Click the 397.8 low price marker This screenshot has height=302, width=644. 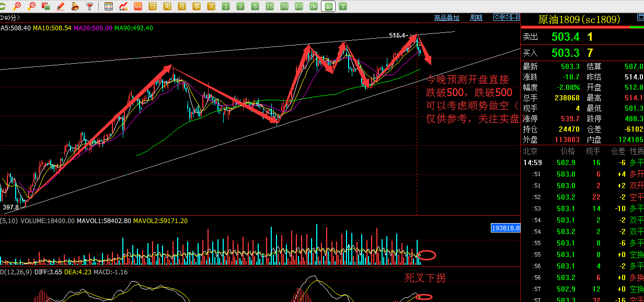click(11, 207)
